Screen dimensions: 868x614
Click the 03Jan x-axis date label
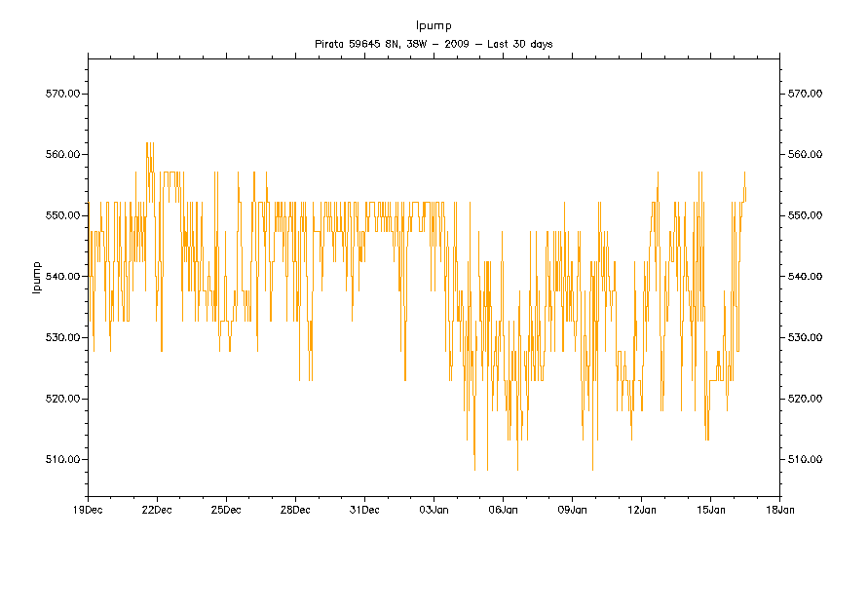(434, 509)
